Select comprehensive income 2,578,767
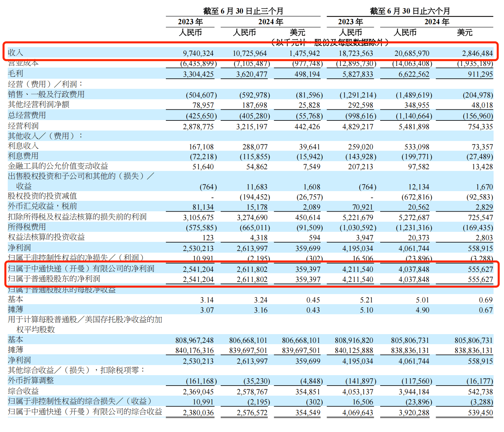Image resolution: width=504 pixels, height=432 pixels. pyautogui.click(x=252, y=392)
